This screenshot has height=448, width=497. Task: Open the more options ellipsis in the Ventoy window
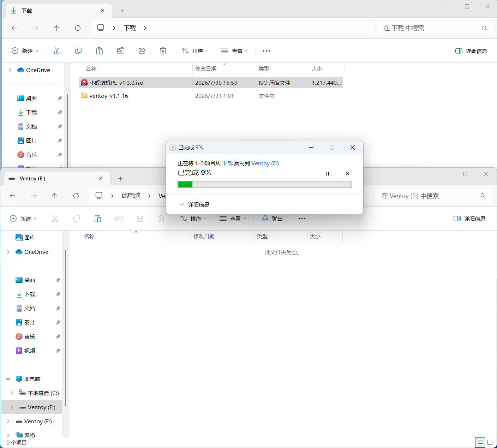pyautogui.click(x=302, y=219)
